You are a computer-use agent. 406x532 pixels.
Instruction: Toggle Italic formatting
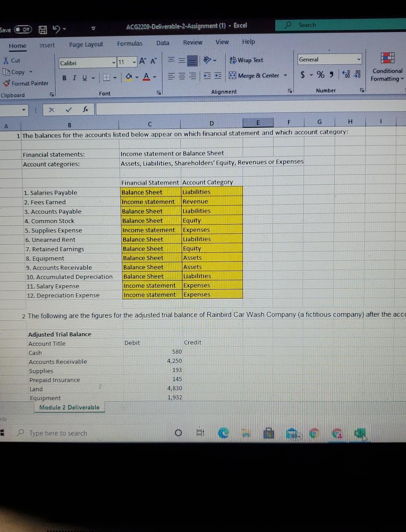[74, 78]
